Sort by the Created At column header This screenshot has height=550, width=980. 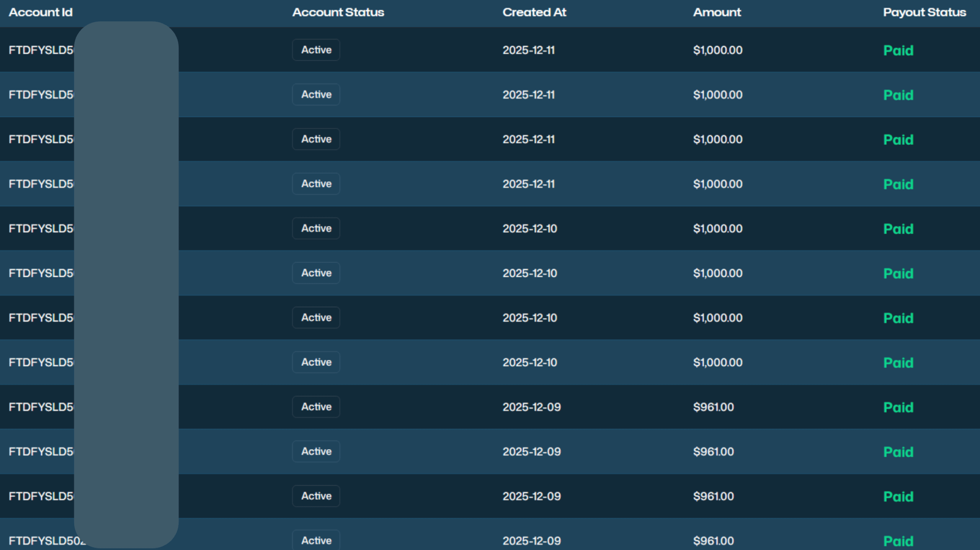[534, 12]
